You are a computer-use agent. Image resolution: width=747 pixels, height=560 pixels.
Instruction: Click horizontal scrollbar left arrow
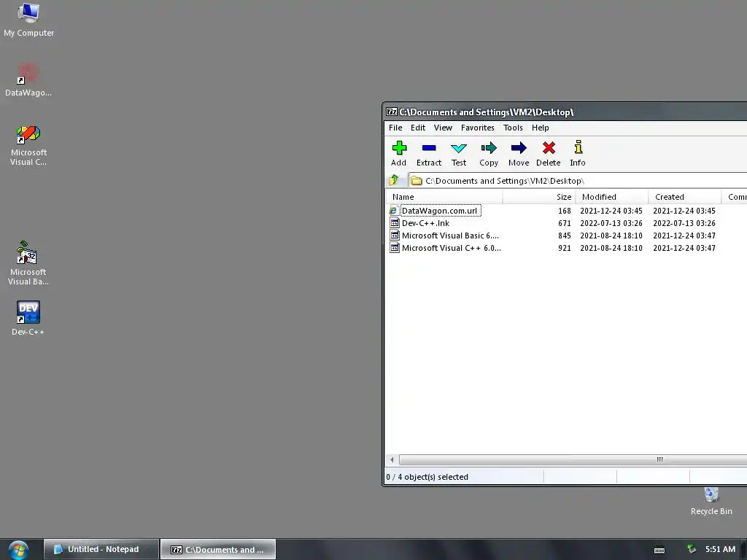[392, 459]
